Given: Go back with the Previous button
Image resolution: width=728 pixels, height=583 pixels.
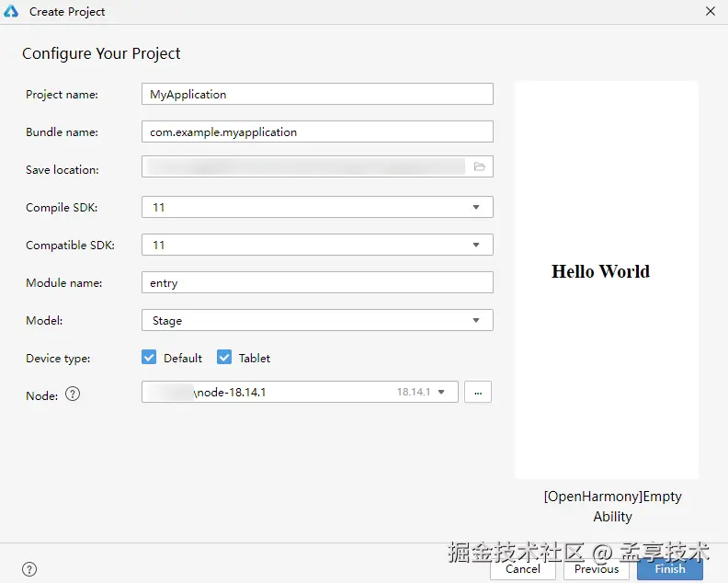Looking at the screenshot, I should [x=597, y=569].
